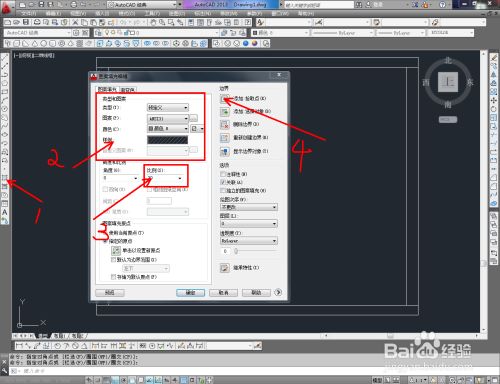
Task: Click the Add Select Objects boundary icon
Action: pyautogui.click(x=225, y=112)
